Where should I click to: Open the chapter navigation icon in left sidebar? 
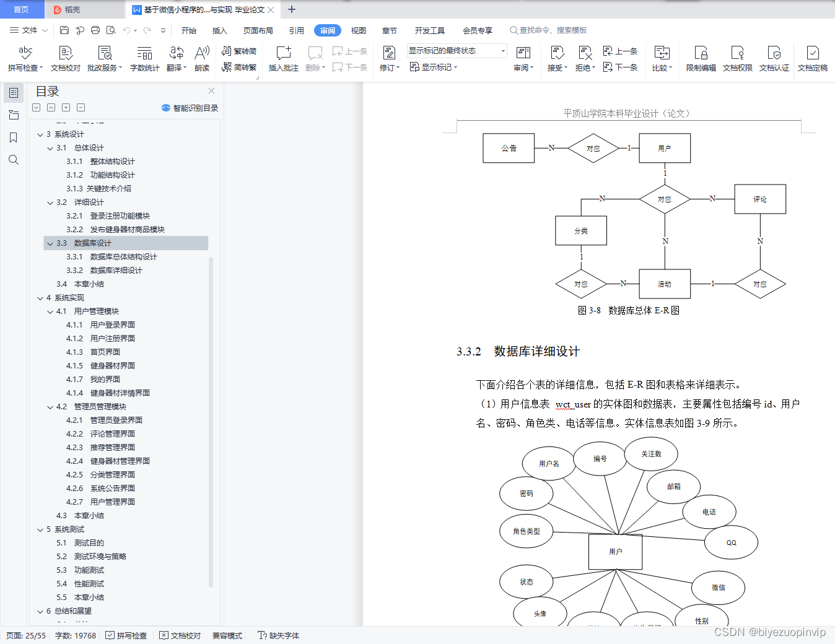[14, 115]
